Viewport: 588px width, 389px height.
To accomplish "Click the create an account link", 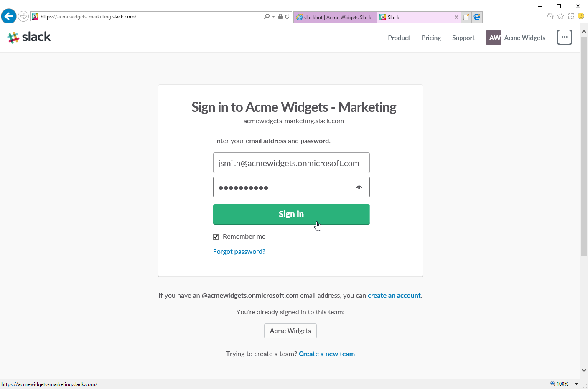I will (x=394, y=295).
